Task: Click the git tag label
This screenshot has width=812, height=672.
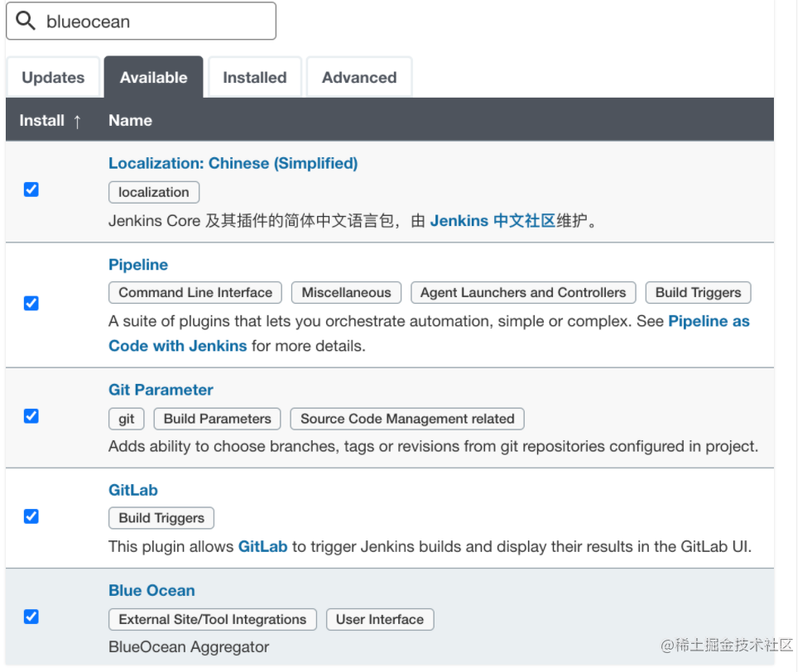Action: (x=127, y=419)
